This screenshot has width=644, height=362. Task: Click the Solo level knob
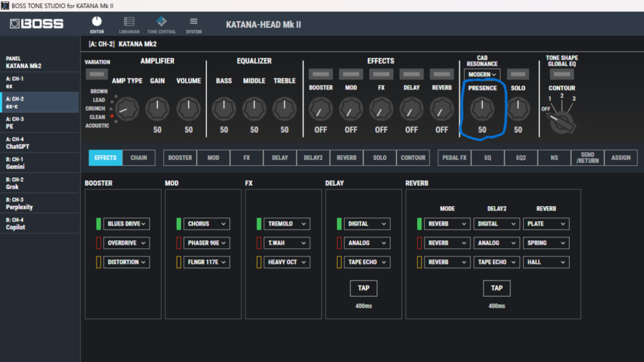[x=518, y=109]
